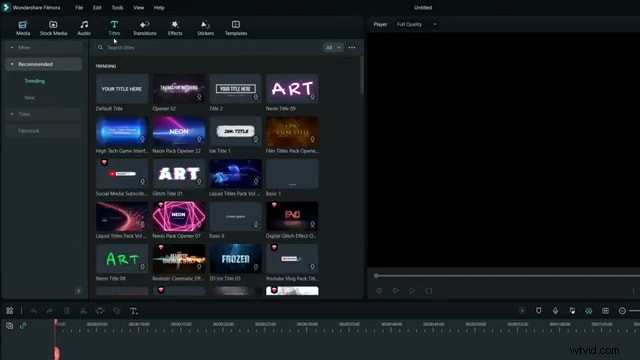Open the Edit menu
Screen dimensions: 640x360
point(97,7)
